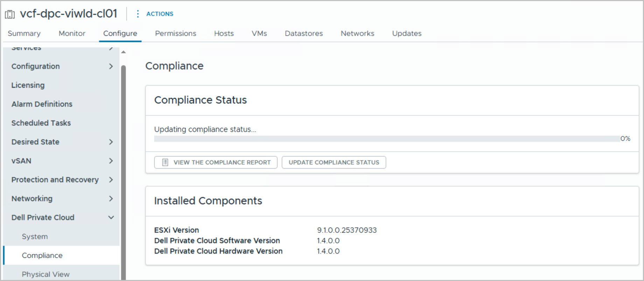This screenshot has height=281, width=644.
Task: Open the VMs tab
Action: (x=259, y=33)
